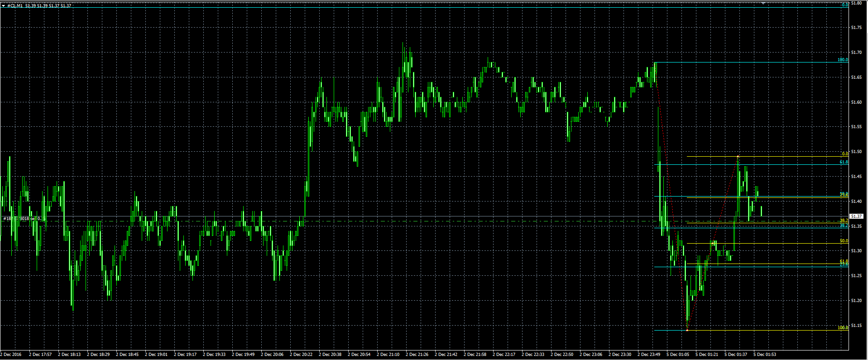Click the 51.45 price scale label

coord(856,177)
